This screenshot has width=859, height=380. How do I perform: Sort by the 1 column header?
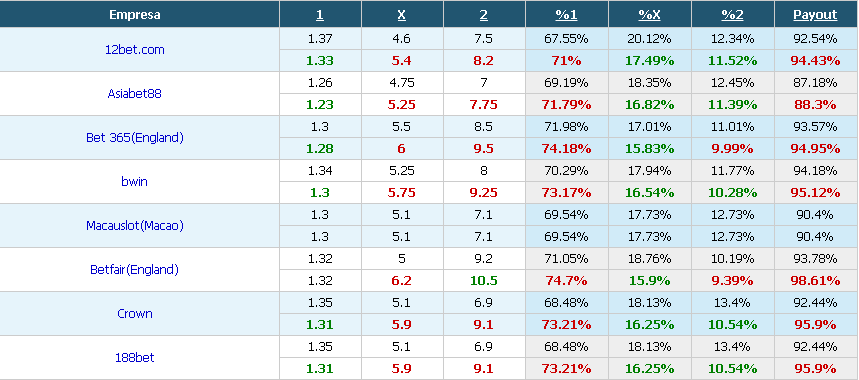[320, 15]
